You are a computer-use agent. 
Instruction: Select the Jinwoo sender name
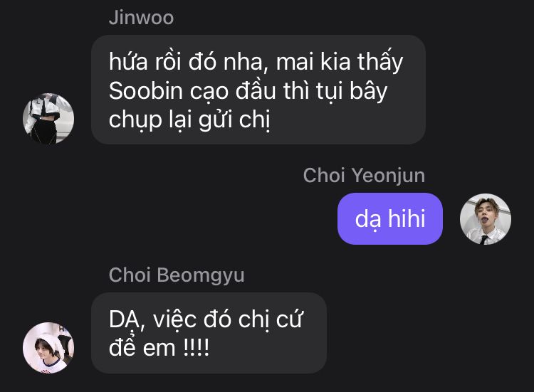142,17
